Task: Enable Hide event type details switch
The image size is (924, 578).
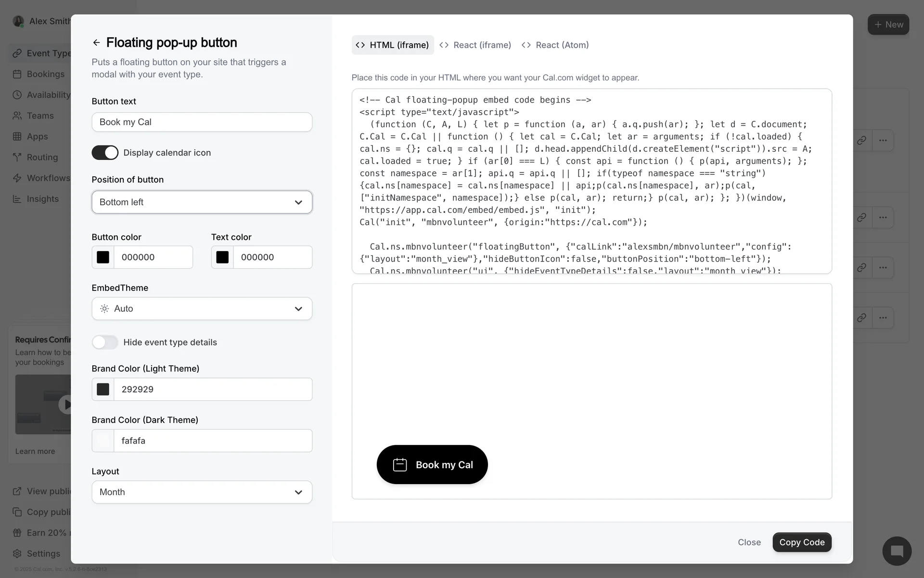Action: pos(105,342)
